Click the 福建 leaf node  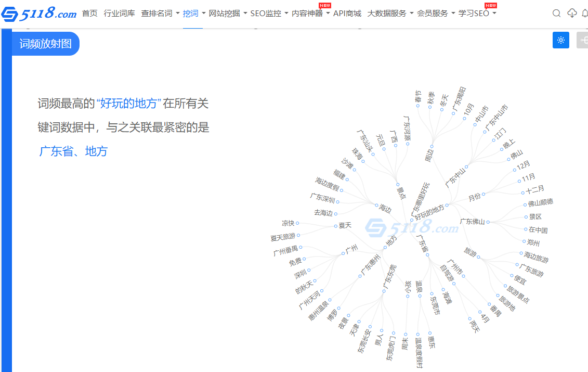coord(339,174)
